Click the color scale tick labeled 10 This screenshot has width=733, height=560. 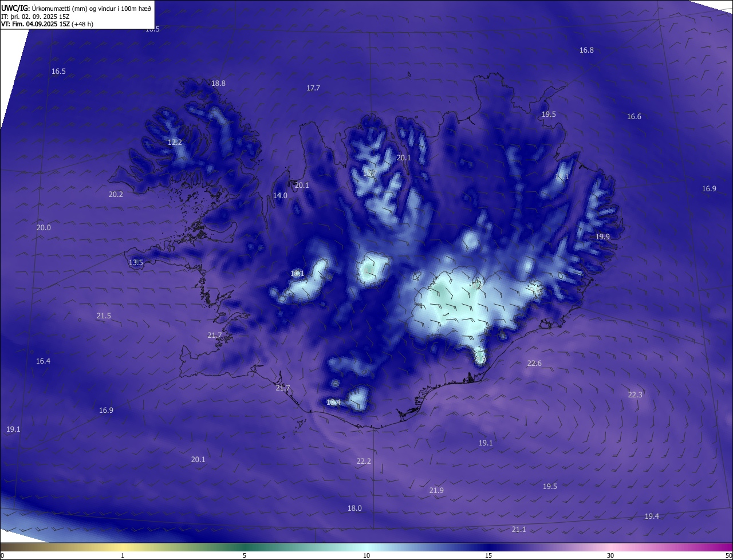click(x=366, y=555)
